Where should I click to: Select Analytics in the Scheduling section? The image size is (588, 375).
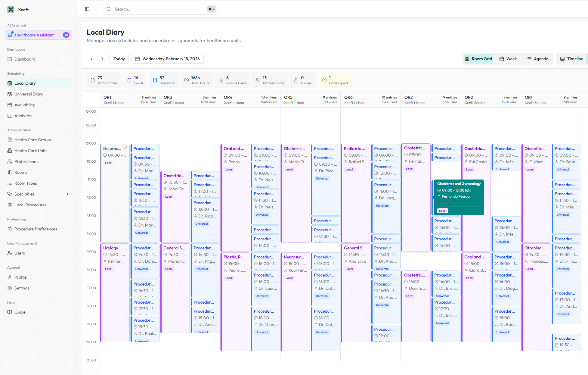(23, 116)
